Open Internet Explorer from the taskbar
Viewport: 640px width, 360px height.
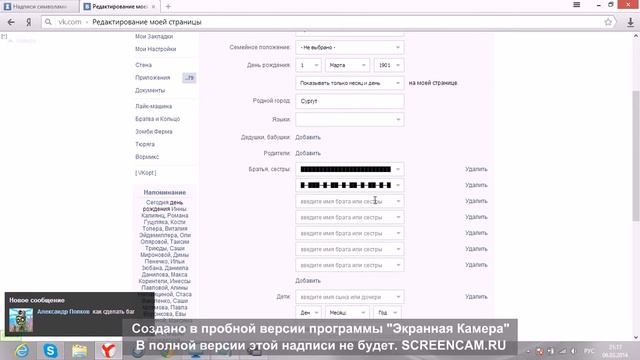coord(22,351)
